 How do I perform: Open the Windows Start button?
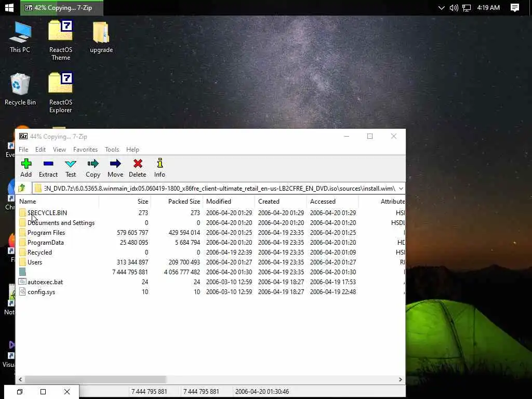coord(9,7)
